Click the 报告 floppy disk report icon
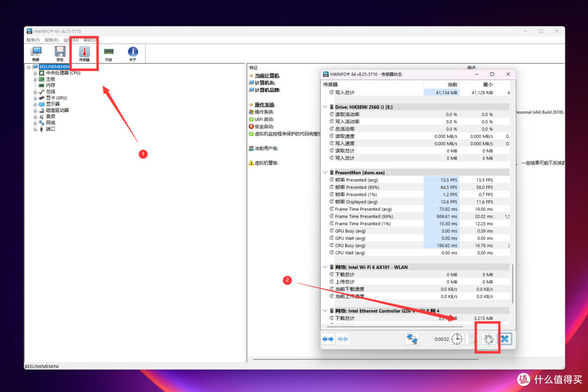The width and height of the screenshot is (588, 392). pos(60,53)
